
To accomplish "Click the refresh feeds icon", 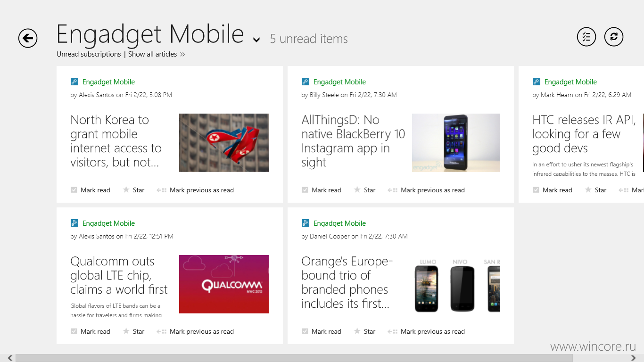I will 614,37.
